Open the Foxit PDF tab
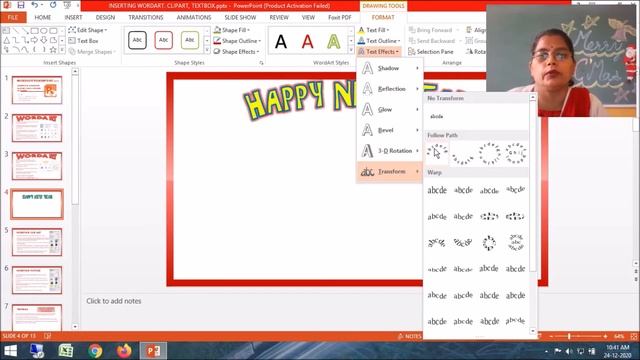 (x=340, y=18)
